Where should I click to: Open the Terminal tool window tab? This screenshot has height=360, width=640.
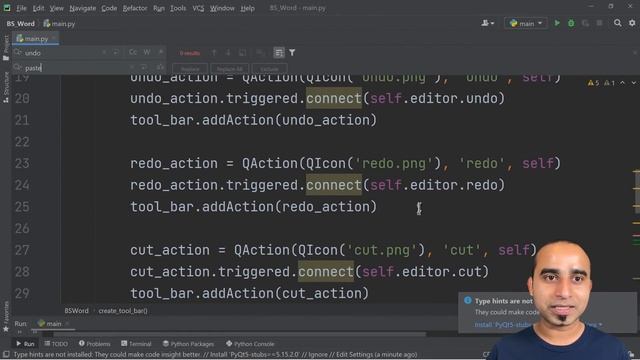click(x=136, y=344)
